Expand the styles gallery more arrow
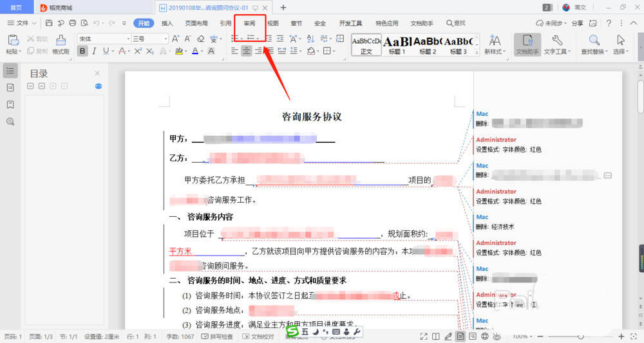 477,53
